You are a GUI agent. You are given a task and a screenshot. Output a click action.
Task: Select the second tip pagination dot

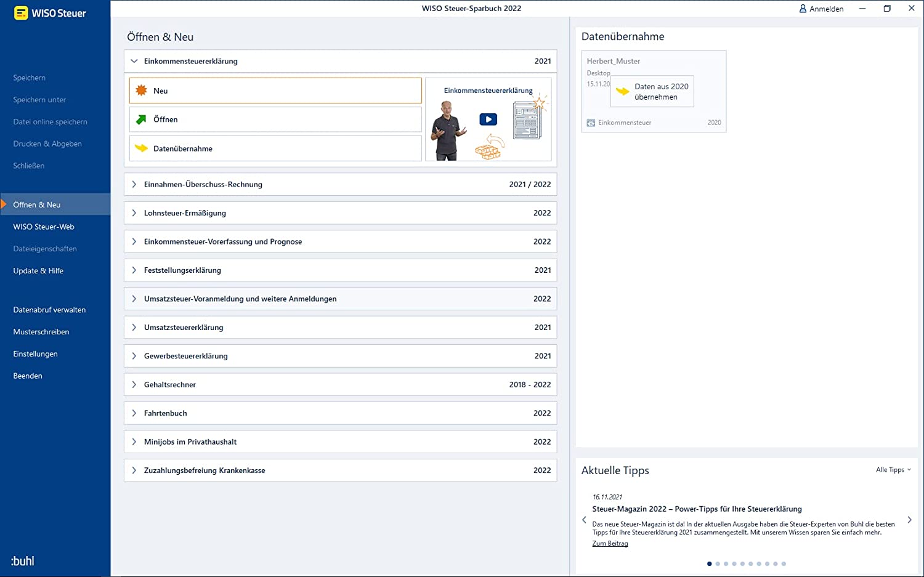coord(718,563)
